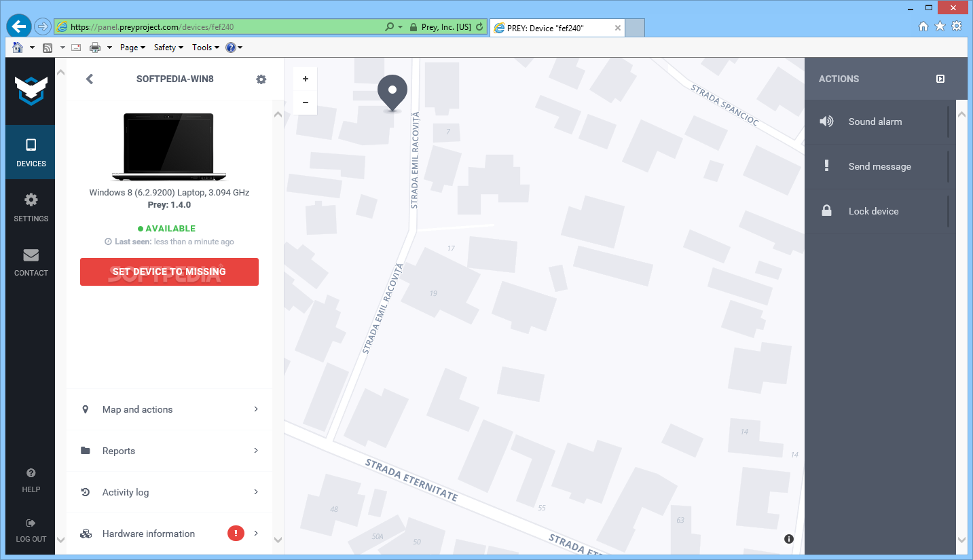This screenshot has width=973, height=560.
Task: Open the Devices section
Action: 31,152
